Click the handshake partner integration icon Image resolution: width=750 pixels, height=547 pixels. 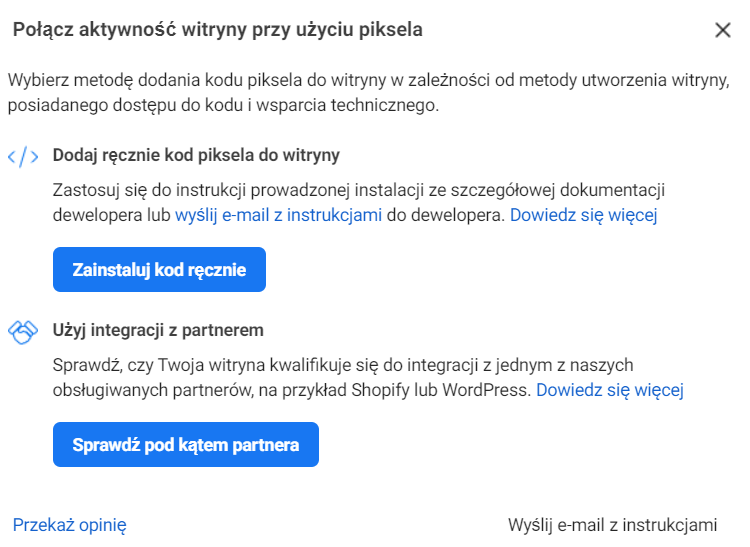pos(23,331)
